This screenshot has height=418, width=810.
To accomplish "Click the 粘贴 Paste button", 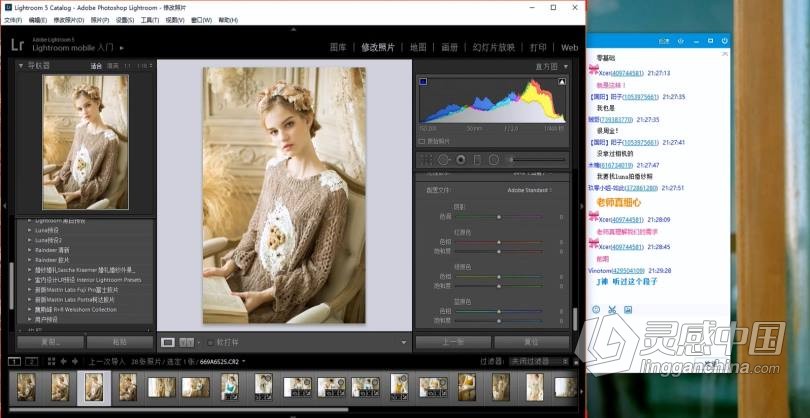I will 119,342.
